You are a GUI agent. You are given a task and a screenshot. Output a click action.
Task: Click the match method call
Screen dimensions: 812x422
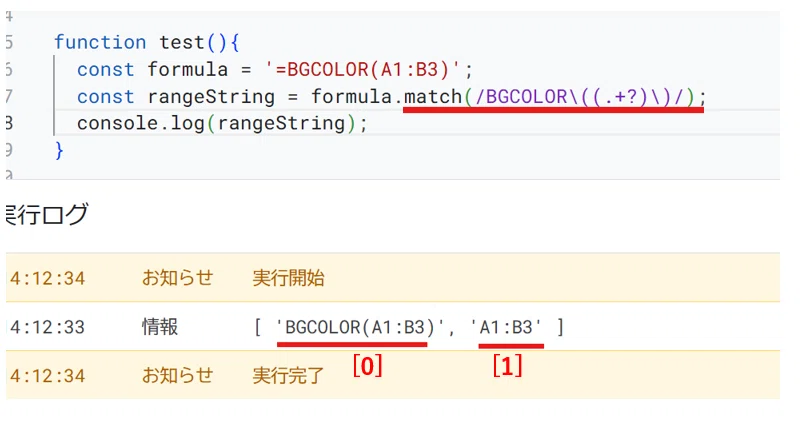coord(433,97)
